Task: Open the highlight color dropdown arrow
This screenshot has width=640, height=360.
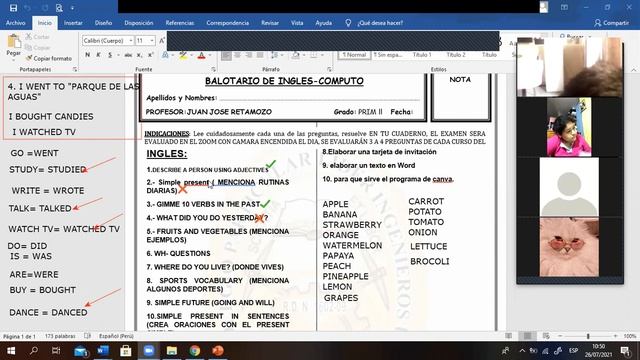Action: click(191, 55)
